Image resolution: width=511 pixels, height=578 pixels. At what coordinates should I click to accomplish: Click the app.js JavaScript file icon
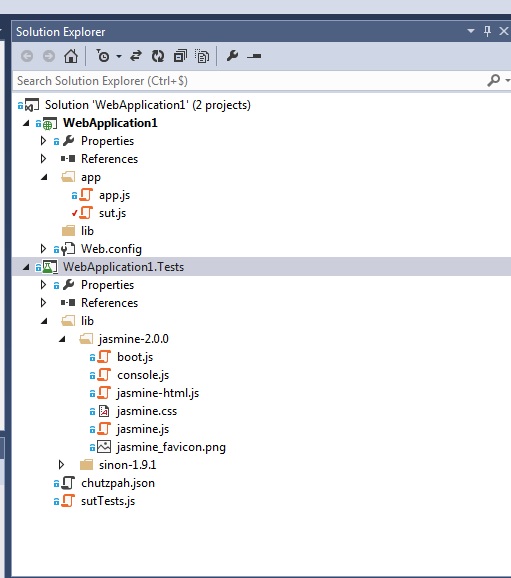86,195
